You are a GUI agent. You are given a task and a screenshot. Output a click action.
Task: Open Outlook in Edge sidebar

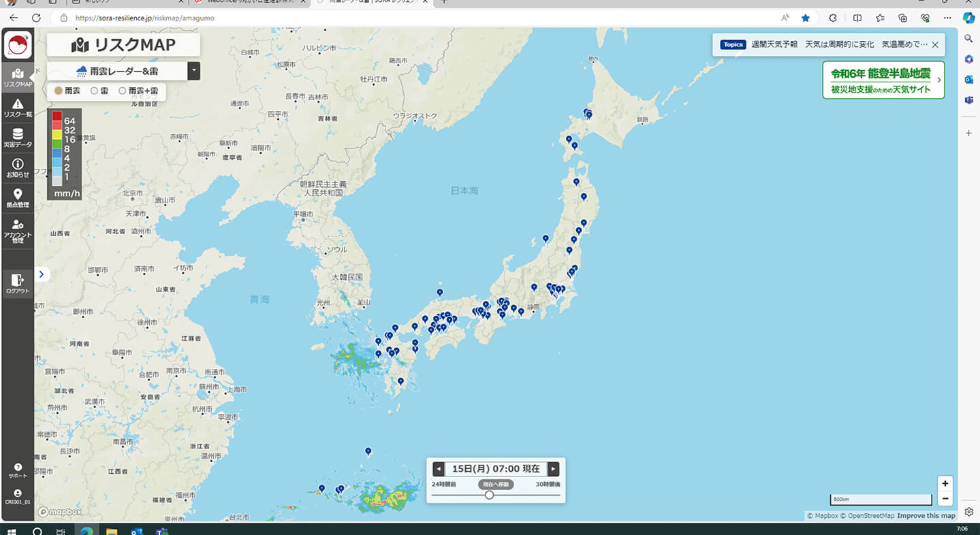click(968, 79)
